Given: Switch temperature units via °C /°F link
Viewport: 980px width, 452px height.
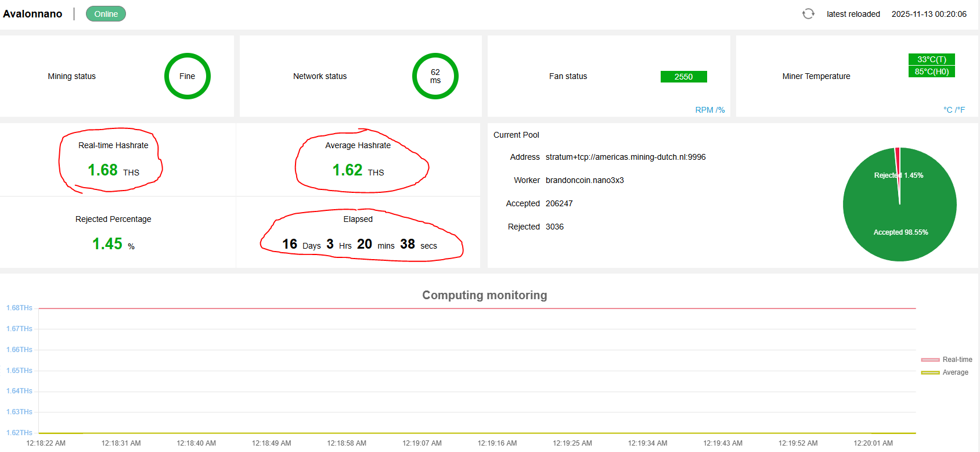Looking at the screenshot, I should point(954,110).
